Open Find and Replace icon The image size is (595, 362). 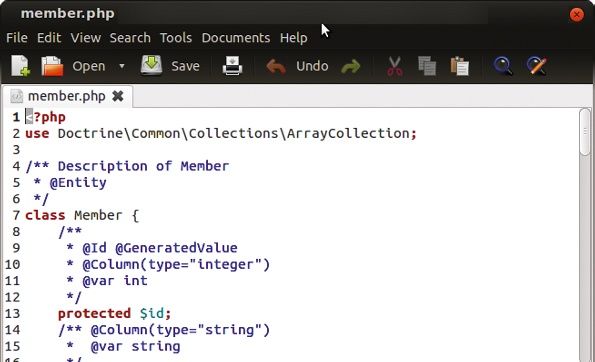tap(537, 66)
